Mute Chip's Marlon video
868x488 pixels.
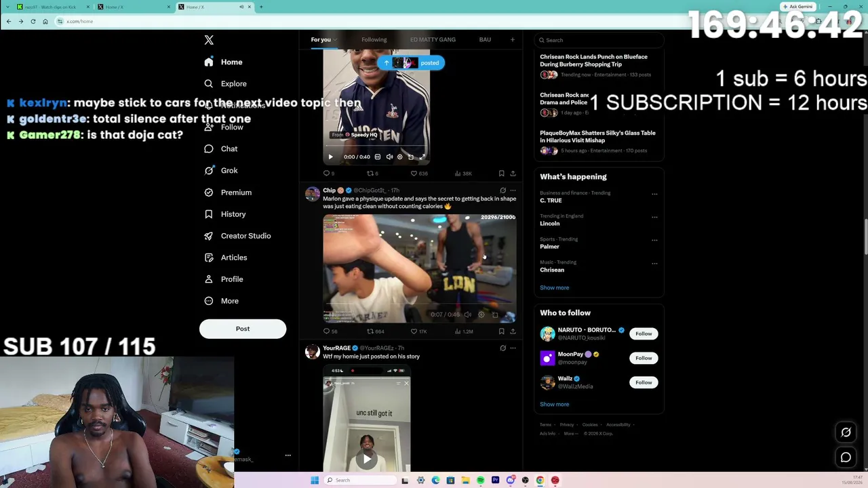coord(467,314)
